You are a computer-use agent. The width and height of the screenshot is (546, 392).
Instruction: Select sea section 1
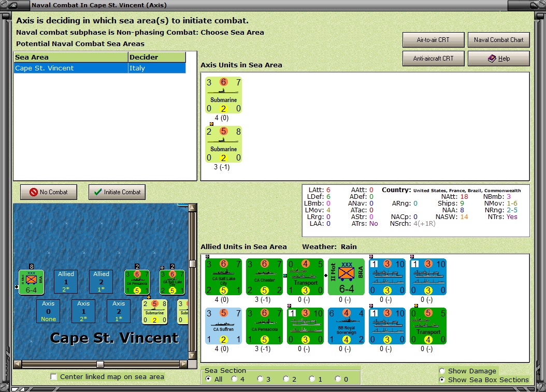(312, 379)
